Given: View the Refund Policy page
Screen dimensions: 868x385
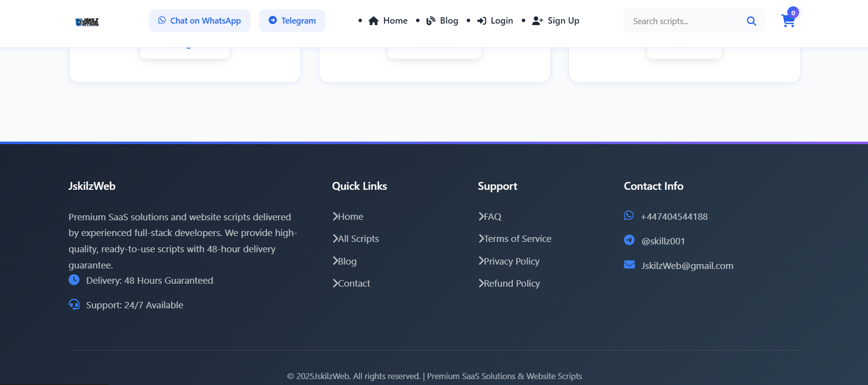Looking at the screenshot, I should coord(511,283).
